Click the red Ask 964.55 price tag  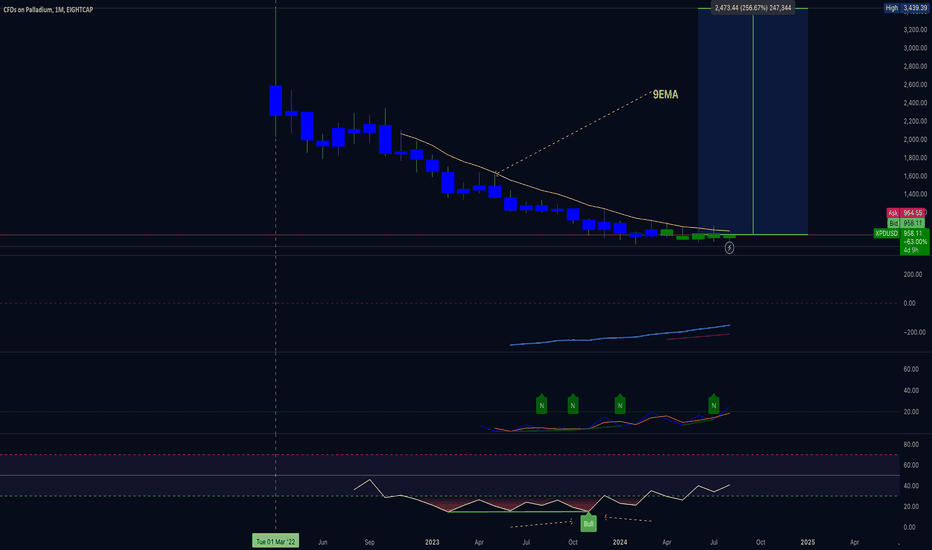click(x=906, y=213)
